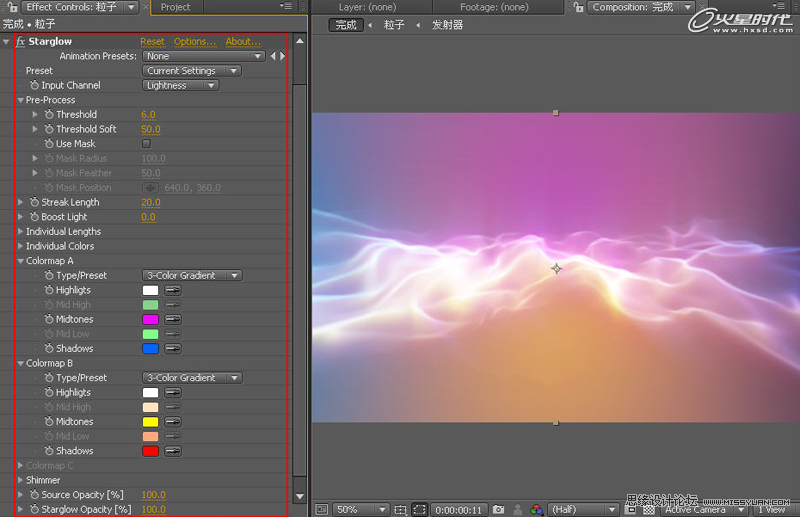Image resolution: width=800 pixels, height=517 pixels.
Task: Toggle the Starglow Opacity stopwatch
Action: 34,509
